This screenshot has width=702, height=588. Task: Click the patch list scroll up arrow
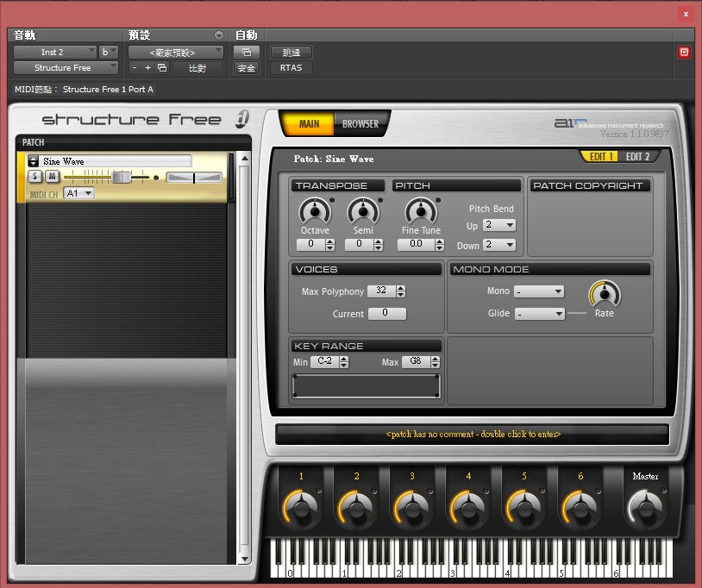click(244, 159)
